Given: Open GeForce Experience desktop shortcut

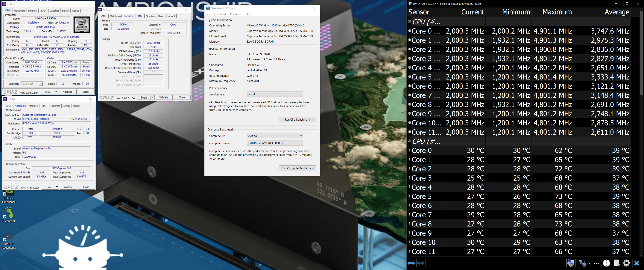Looking at the screenshot, I should (9, 197).
